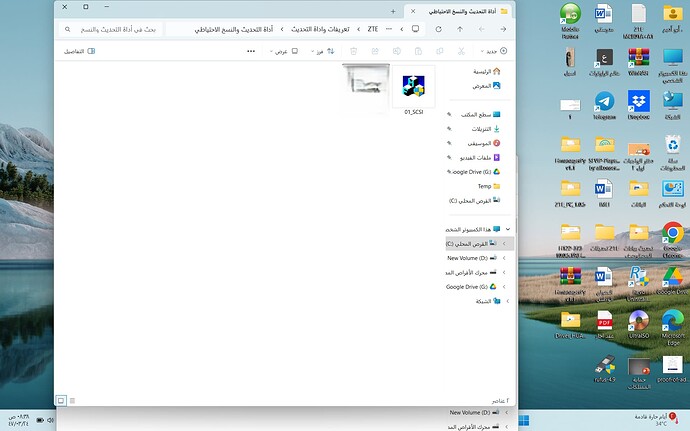
Task: Click the New (جديد) button in the toolbar
Action: 494,51
